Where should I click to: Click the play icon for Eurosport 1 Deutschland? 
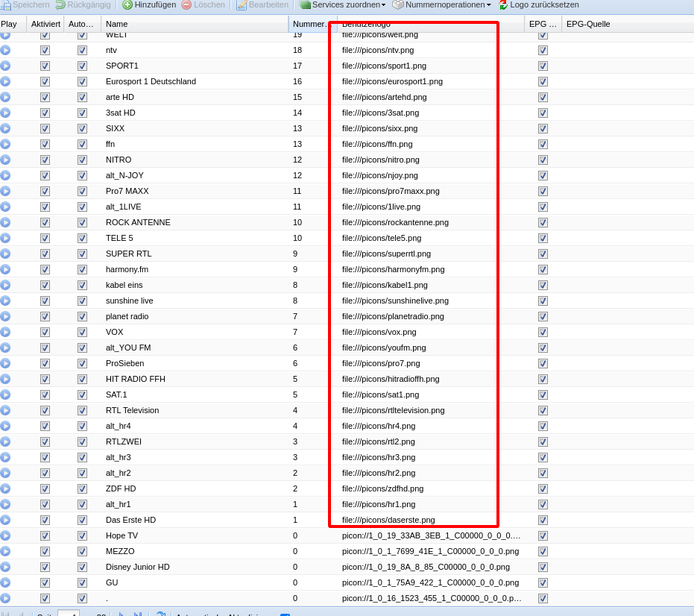(x=5, y=81)
